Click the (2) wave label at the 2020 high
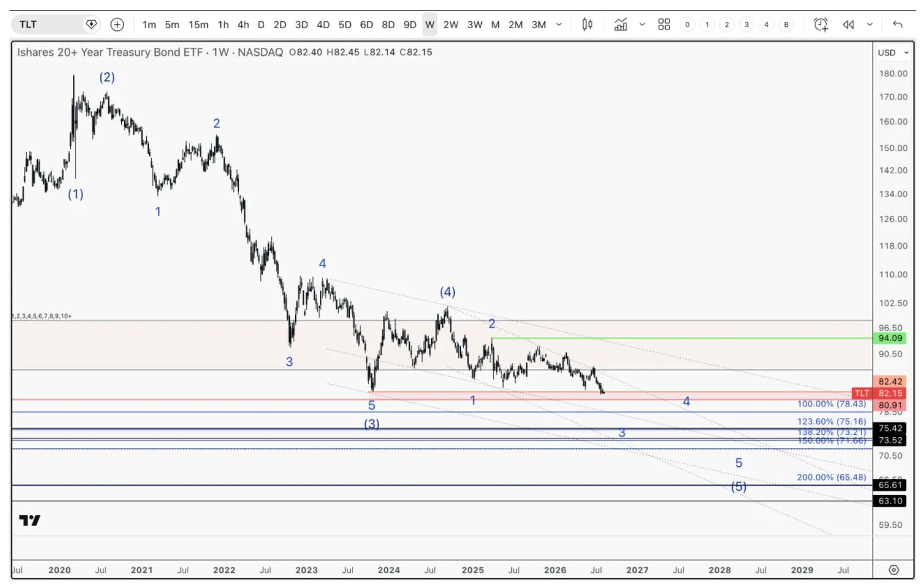Viewport: 924px width, 587px height. coord(107,77)
